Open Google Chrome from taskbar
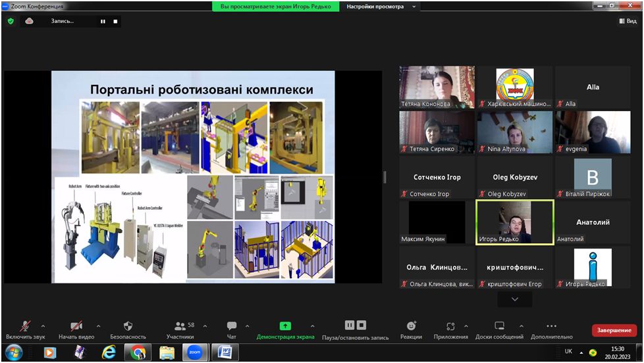Image resolution: width=644 pixels, height=363 pixels. [x=138, y=352]
